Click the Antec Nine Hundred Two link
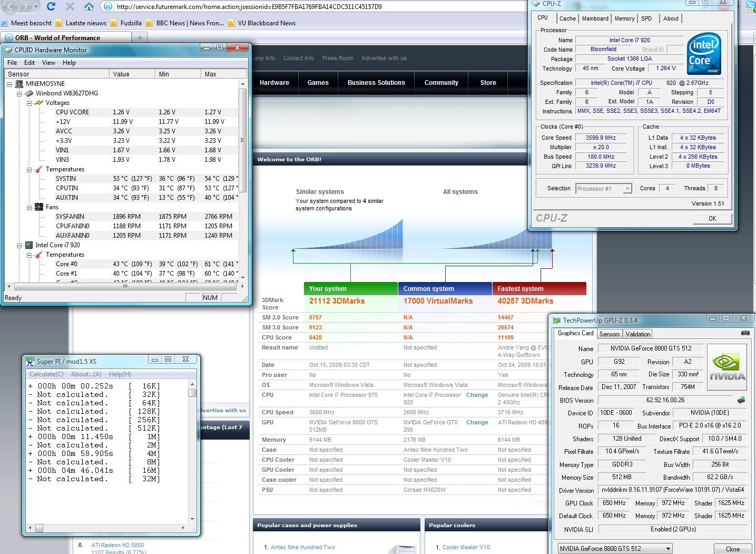756x554 pixels. click(303, 547)
